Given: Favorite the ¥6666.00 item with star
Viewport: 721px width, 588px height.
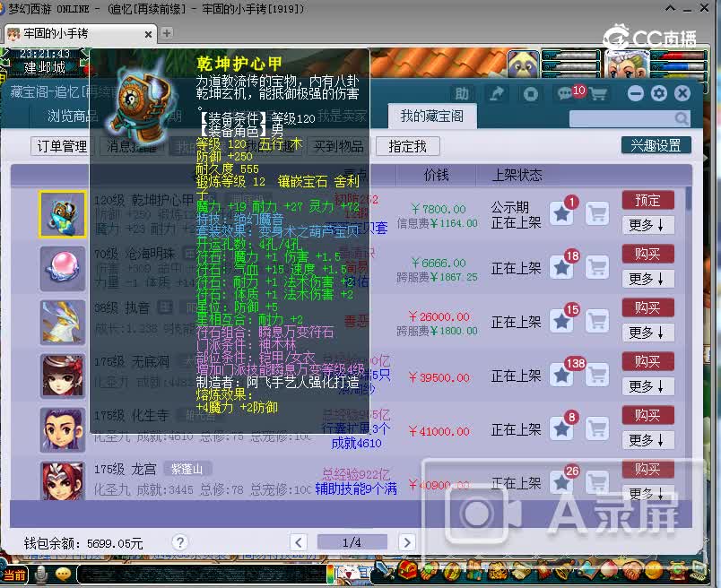Looking at the screenshot, I should pyautogui.click(x=561, y=267).
